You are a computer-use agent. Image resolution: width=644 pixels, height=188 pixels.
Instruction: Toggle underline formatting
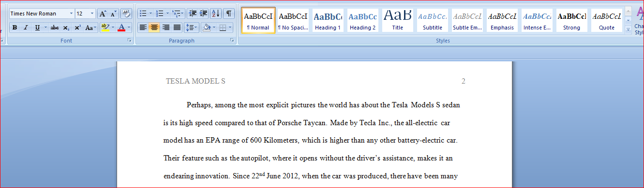37,28
